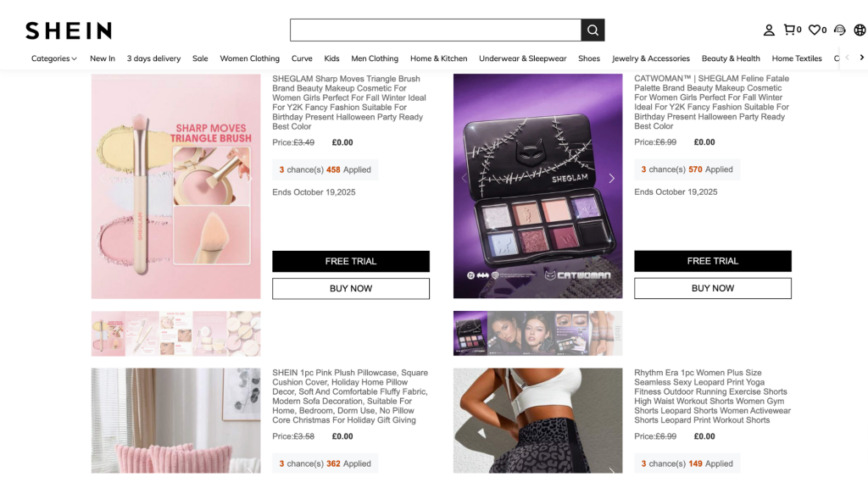Open the shopping cart
The image size is (868, 488).
[x=790, y=30]
